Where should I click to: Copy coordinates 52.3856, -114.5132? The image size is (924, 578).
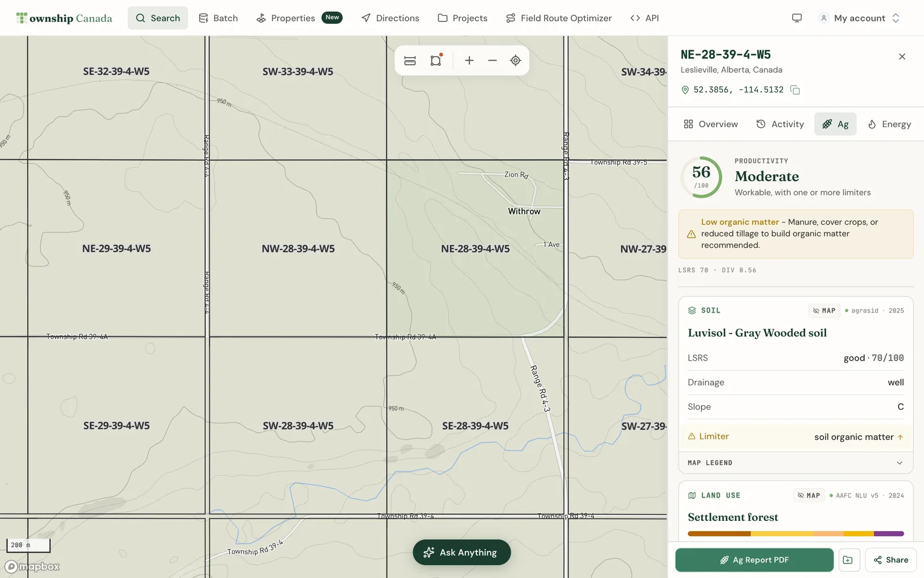coord(795,90)
